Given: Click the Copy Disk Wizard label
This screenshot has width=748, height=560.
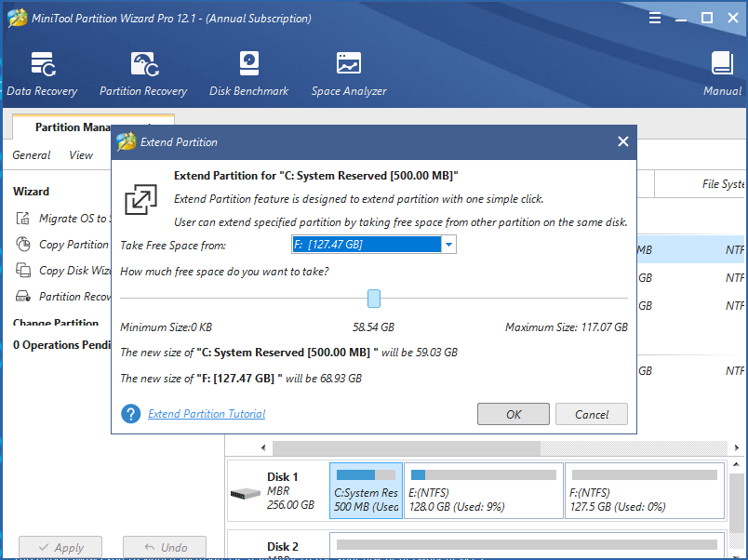Looking at the screenshot, I should [75, 270].
